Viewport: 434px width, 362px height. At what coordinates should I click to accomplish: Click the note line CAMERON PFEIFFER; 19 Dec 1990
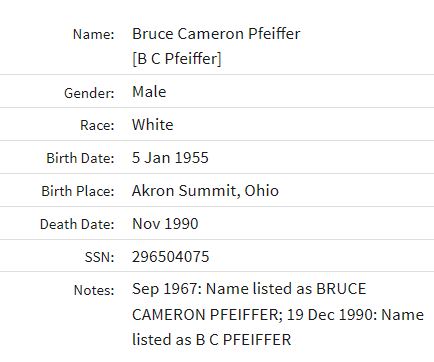(278, 314)
